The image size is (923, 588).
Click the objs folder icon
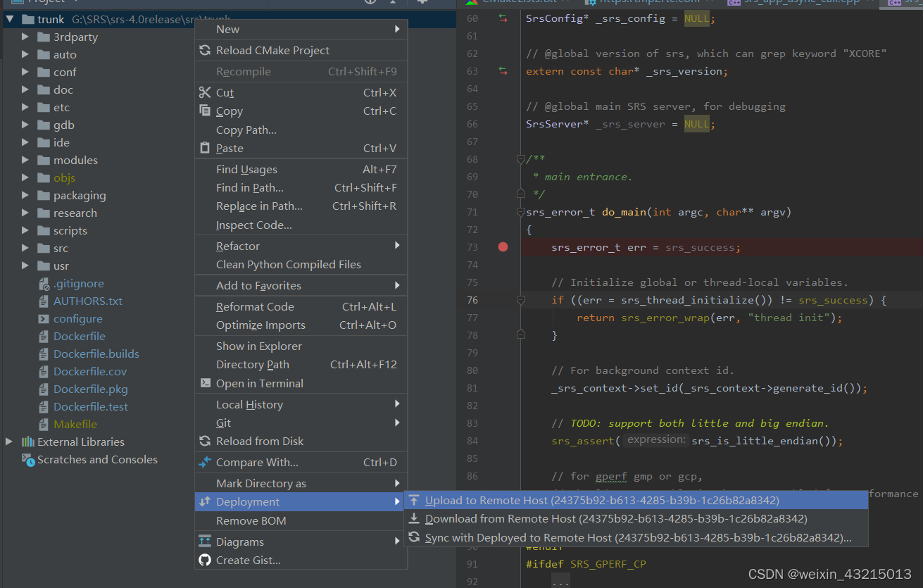point(44,177)
